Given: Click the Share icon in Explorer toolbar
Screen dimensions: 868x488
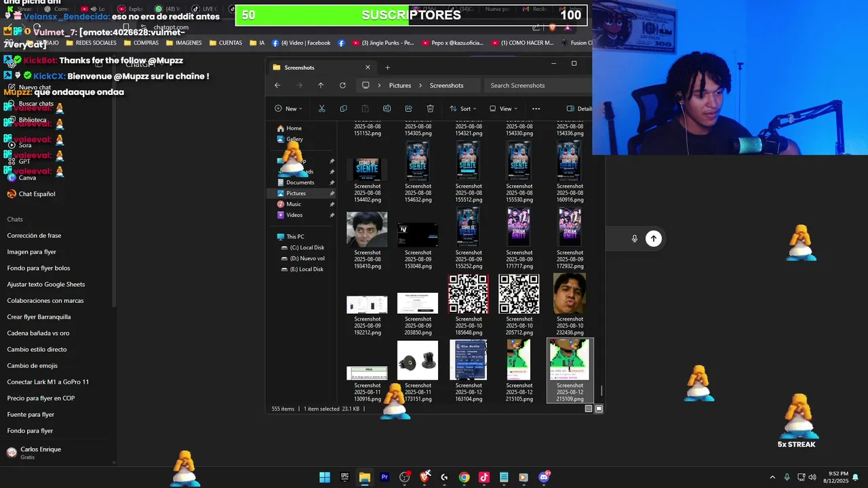Looking at the screenshot, I should point(408,108).
